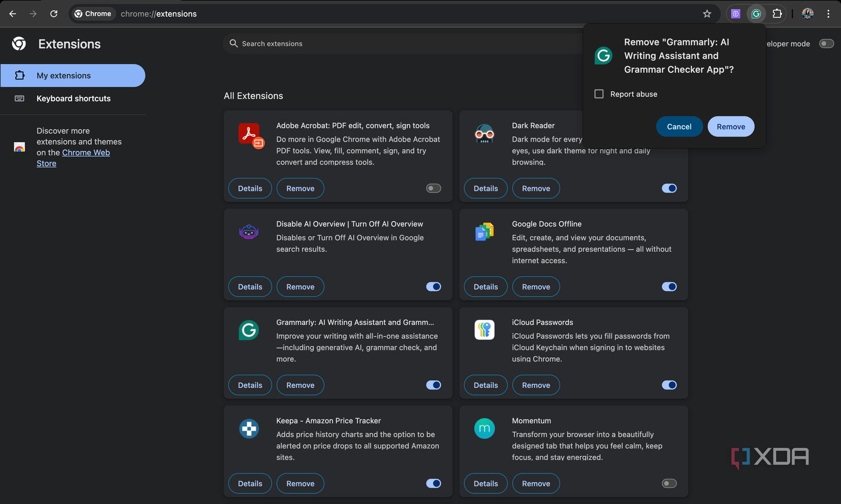Open Details for Disable AI Overview
This screenshot has height=504, width=841.
click(250, 287)
